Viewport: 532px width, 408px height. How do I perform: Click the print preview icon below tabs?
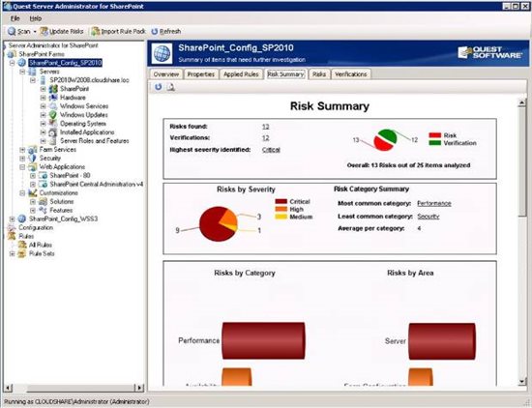pos(170,87)
